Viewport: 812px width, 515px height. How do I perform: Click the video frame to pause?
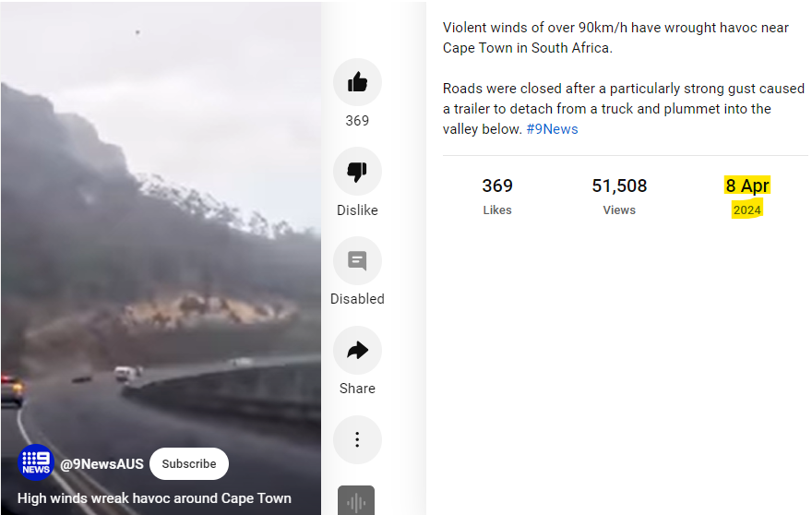pos(161,234)
